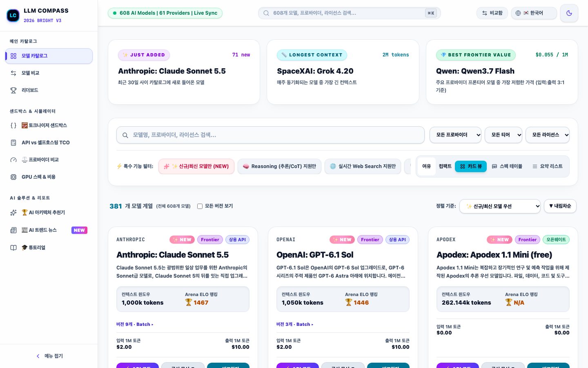
Task: Click the 모델 카탈로그 grid icon in sidebar
Action: tap(13, 56)
